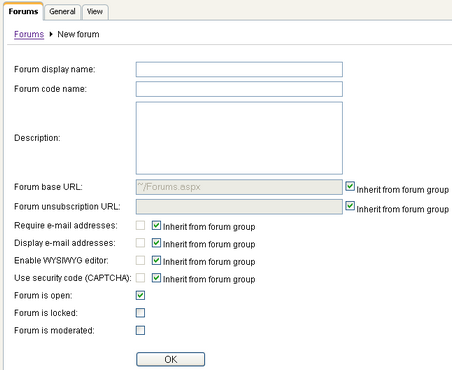Image resolution: width=452 pixels, height=370 pixels.
Task: Toggle the Require e-mail addresses checkbox
Action: pos(140,226)
